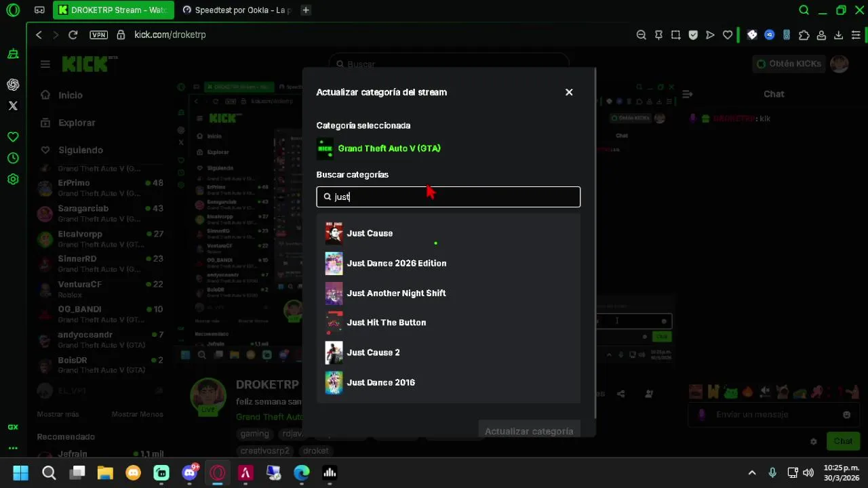Open File Explorer from taskbar
The width and height of the screenshot is (868, 488).
point(104,472)
